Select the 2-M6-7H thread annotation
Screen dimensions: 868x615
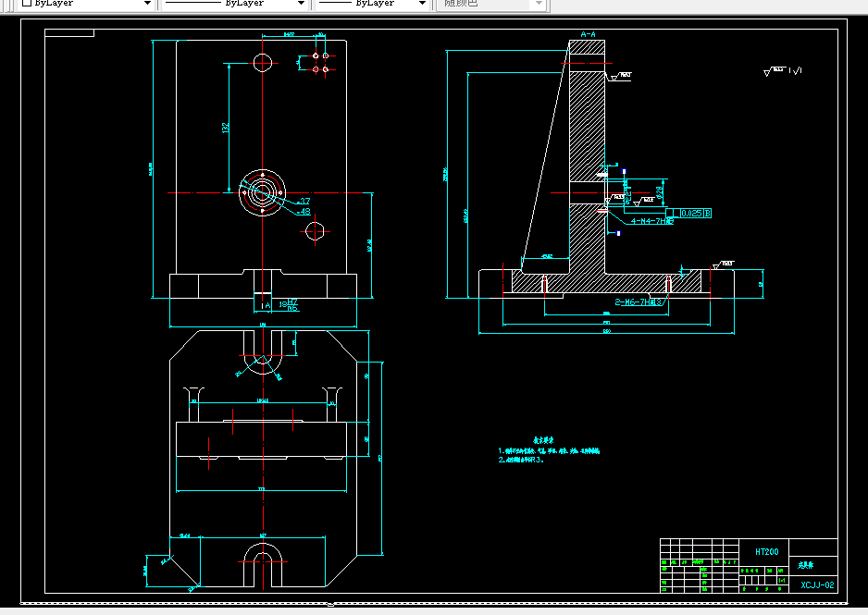coord(639,301)
